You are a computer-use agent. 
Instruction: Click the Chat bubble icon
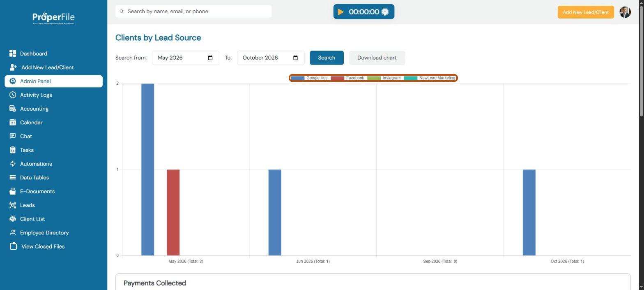pyautogui.click(x=13, y=136)
